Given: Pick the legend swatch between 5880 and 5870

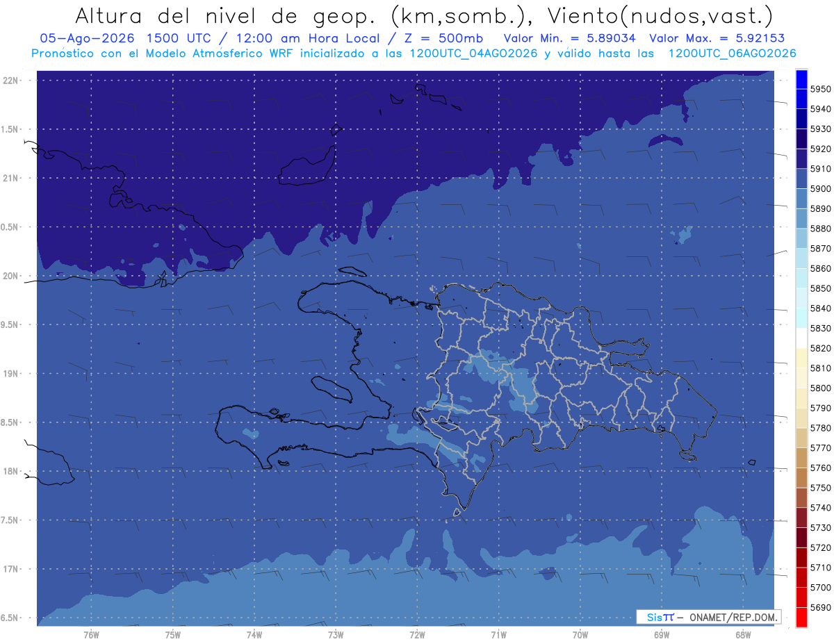Looking at the screenshot, I should click(x=801, y=239).
